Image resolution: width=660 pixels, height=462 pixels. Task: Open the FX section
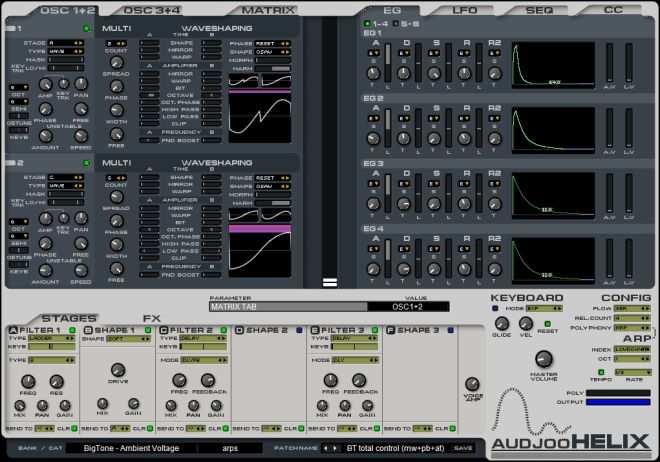tap(152, 318)
